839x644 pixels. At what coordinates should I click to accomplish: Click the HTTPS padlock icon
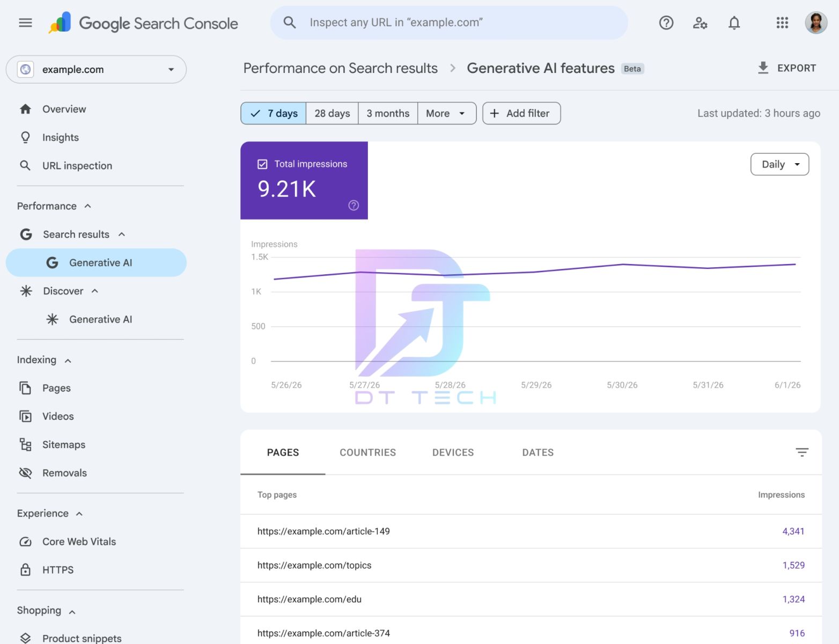25,569
